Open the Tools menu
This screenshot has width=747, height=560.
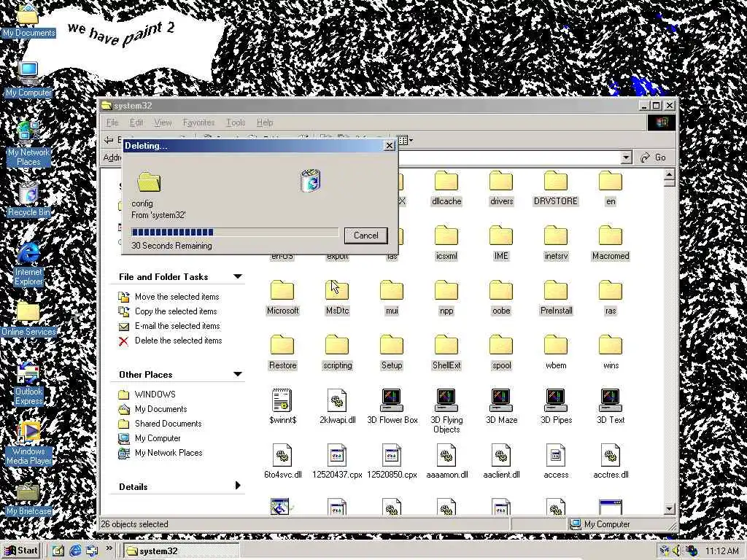tap(236, 122)
